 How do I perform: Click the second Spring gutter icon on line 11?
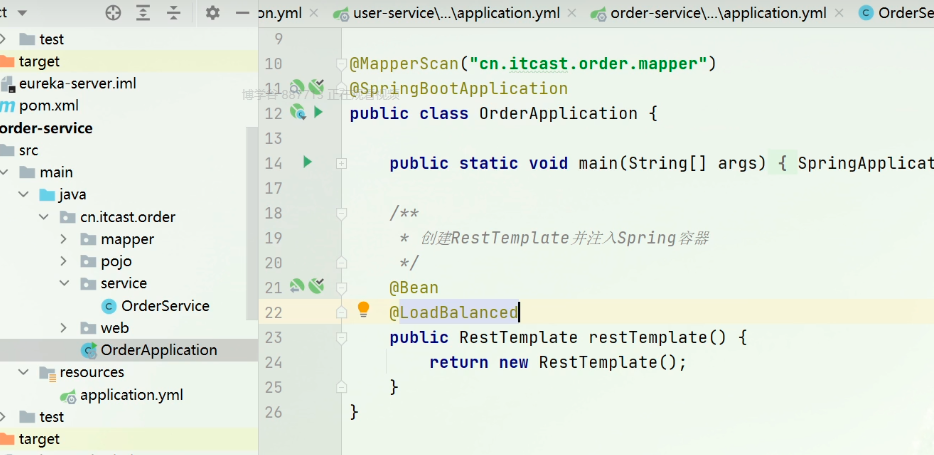(316, 87)
